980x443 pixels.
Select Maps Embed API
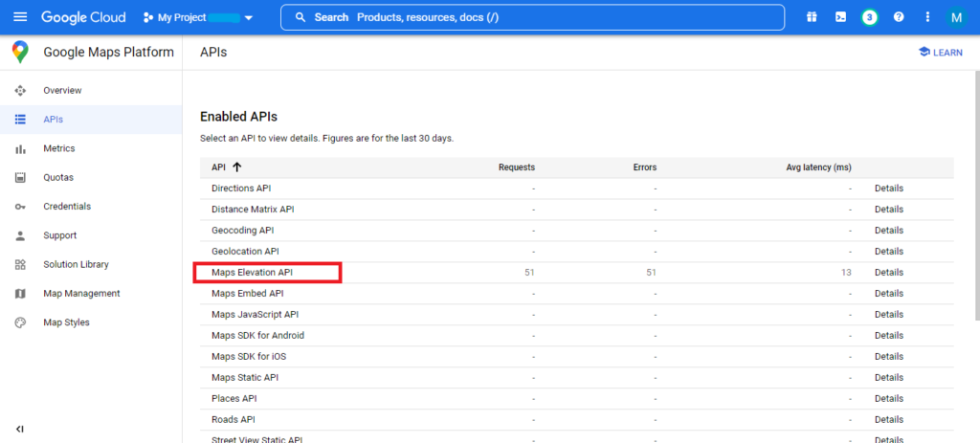(248, 293)
